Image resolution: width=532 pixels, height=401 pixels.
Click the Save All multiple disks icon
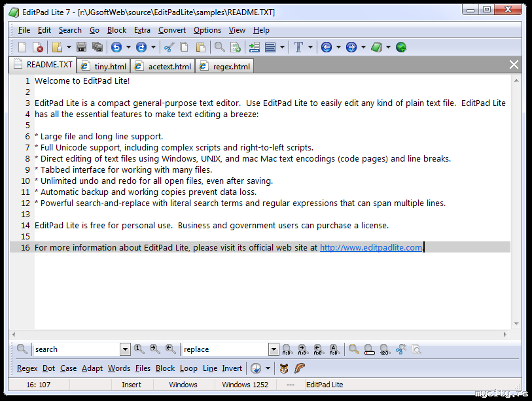point(98,47)
